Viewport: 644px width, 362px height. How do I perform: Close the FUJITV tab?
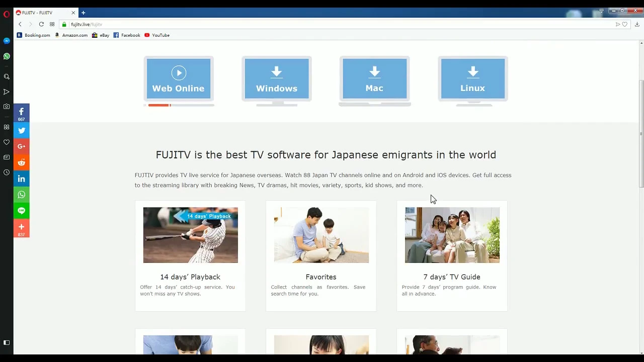pyautogui.click(x=73, y=13)
